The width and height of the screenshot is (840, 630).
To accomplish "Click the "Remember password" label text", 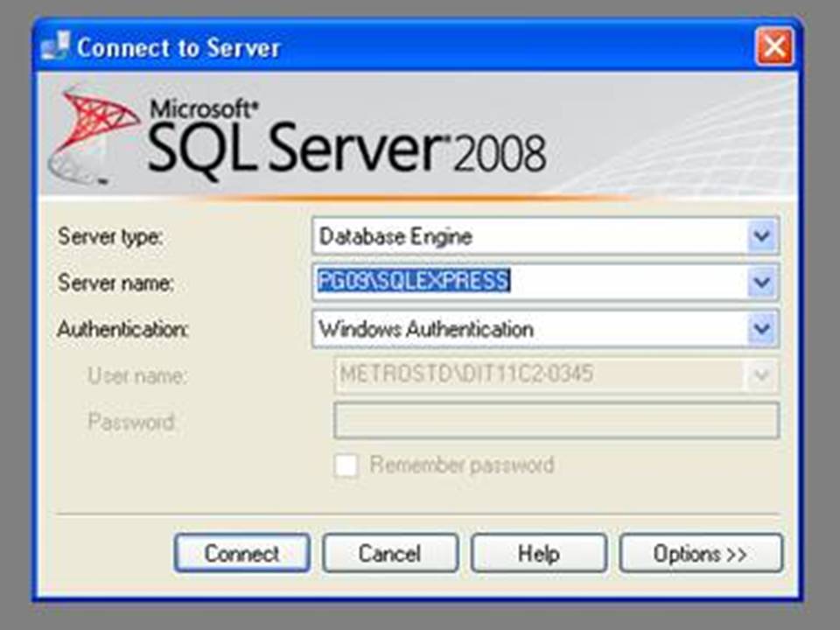I will [x=462, y=465].
